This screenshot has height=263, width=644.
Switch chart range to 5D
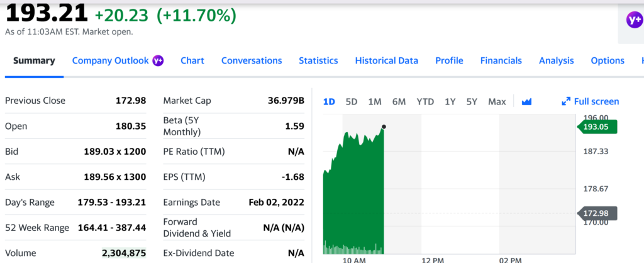point(352,101)
